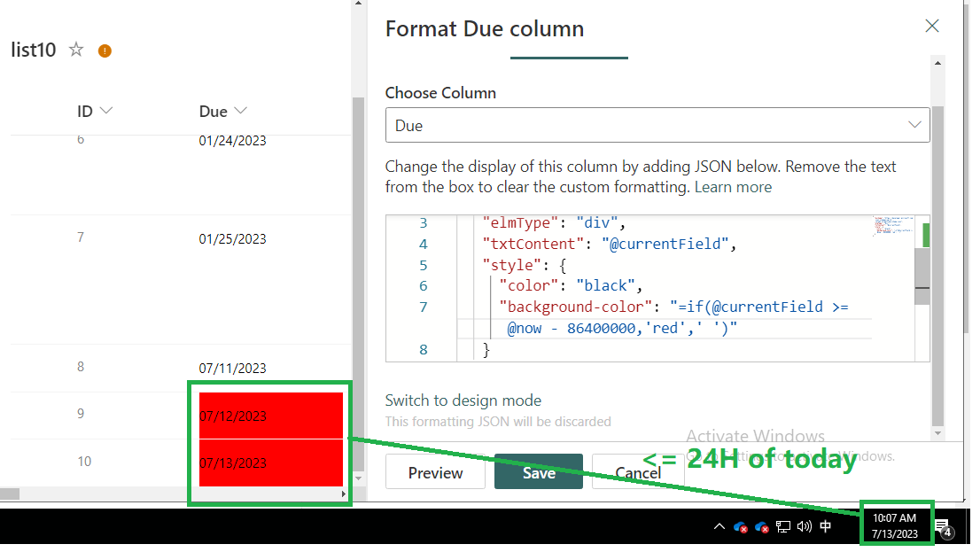Click the Chinese input method indicator
The width and height of the screenshot is (980, 552).
pyautogui.click(x=825, y=526)
